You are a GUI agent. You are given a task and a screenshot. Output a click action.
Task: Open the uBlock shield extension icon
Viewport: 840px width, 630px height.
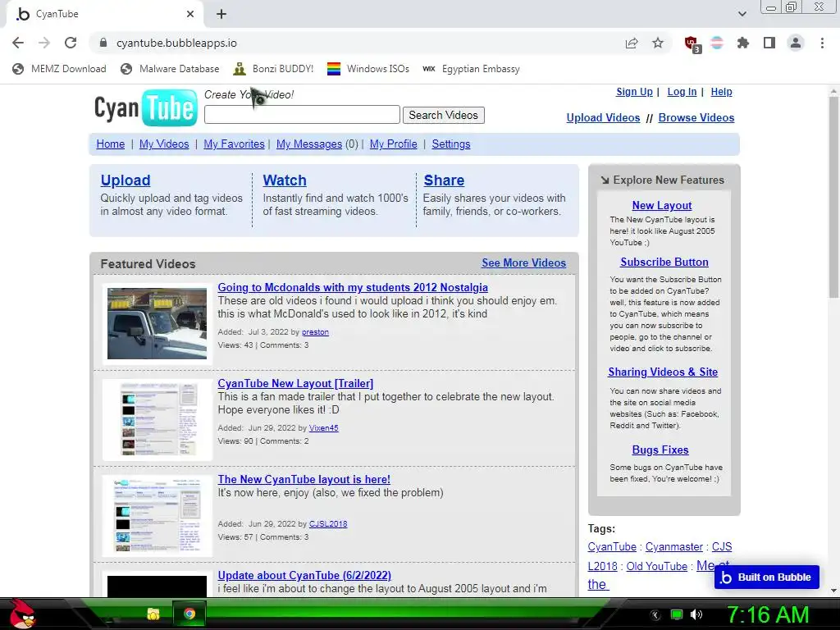click(x=692, y=43)
